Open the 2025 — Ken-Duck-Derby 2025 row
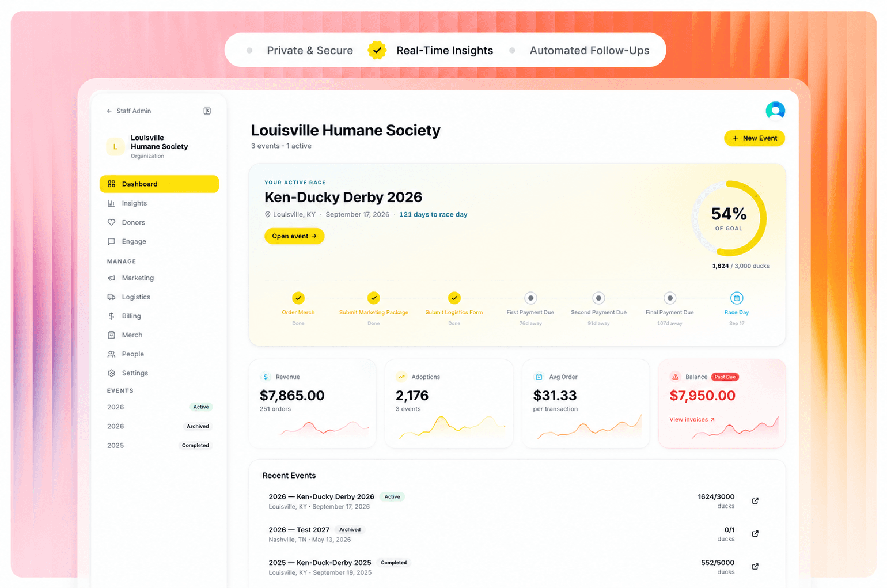Image resolution: width=887 pixels, height=588 pixels. coord(517,567)
